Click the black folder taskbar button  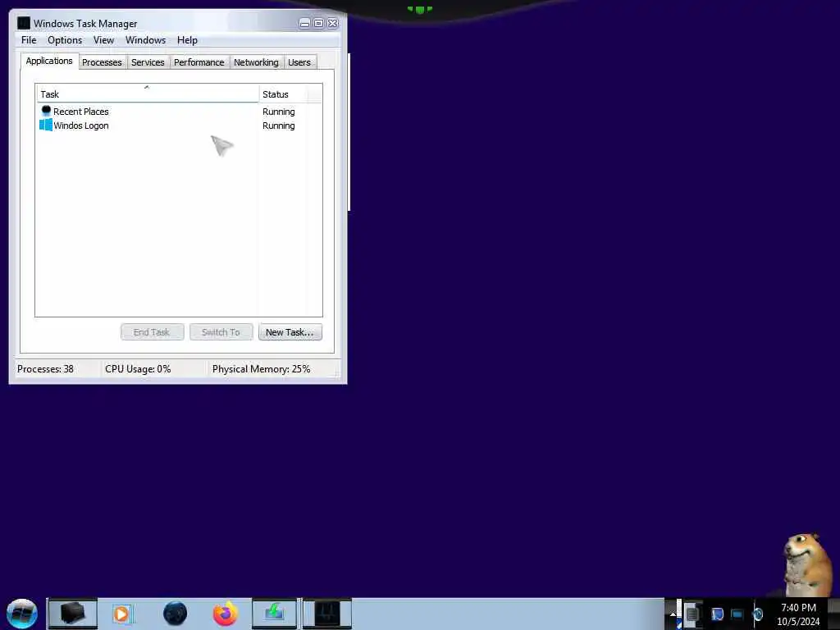tap(72, 614)
